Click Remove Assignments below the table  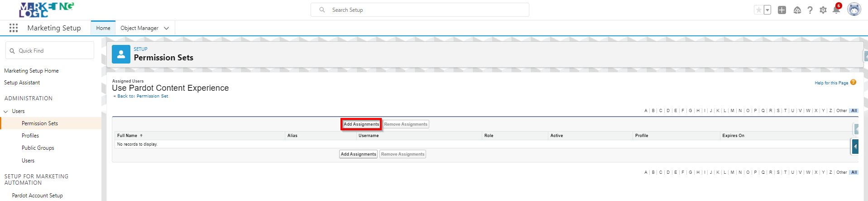pos(403,154)
